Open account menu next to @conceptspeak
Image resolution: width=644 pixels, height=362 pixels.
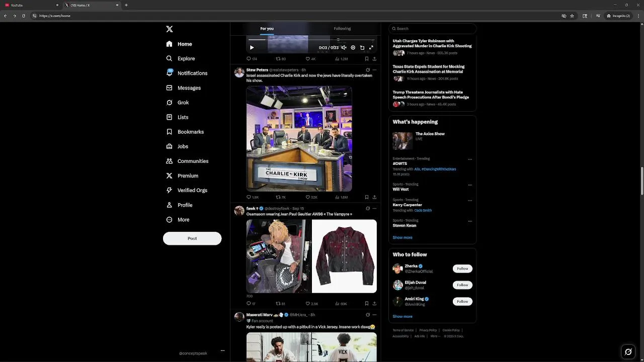coord(222,351)
